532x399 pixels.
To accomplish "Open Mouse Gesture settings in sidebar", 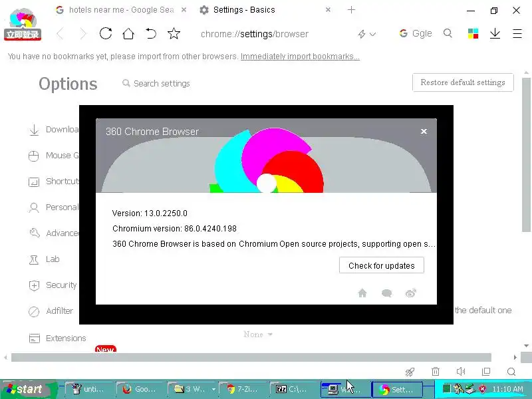I will pyautogui.click(x=54, y=156).
